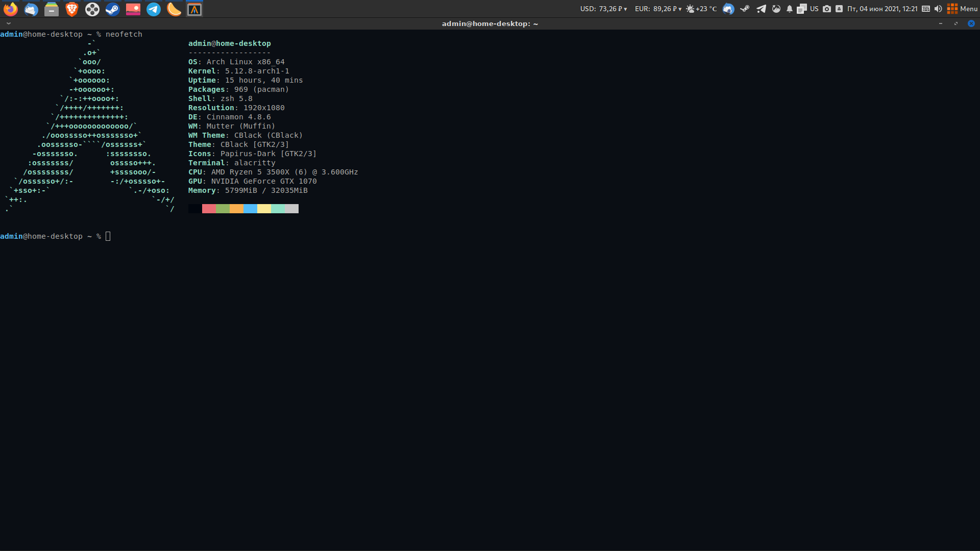Image resolution: width=980 pixels, height=551 pixels.
Task: Click the 'CPU: AMD Ryzen 5 3500X' line
Action: point(273,172)
